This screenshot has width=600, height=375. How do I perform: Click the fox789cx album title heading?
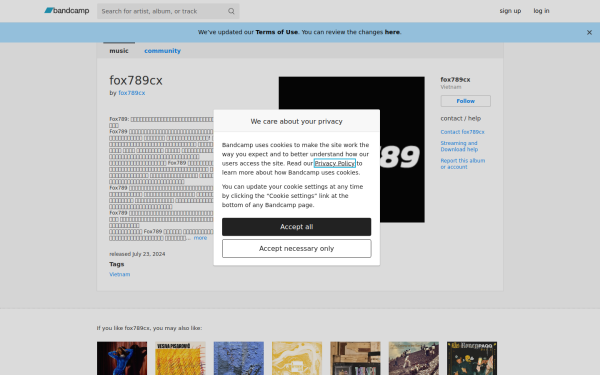(x=136, y=80)
